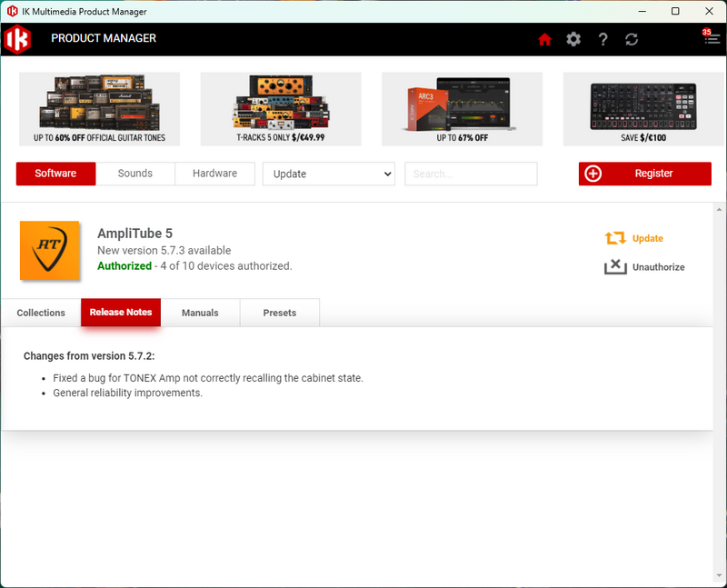Click the Update link for AmpliTube 5

[x=648, y=238]
